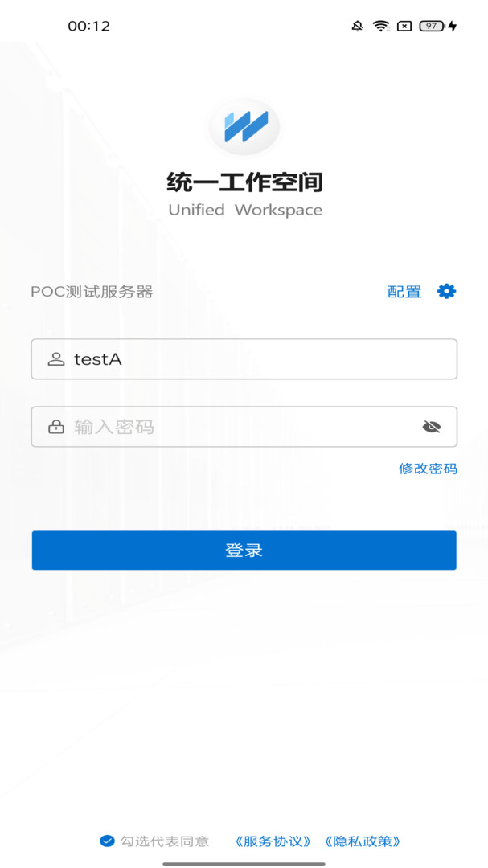Tap the Unified Workspace app logo
Screen dimensions: 488x868
coord(244,127)
